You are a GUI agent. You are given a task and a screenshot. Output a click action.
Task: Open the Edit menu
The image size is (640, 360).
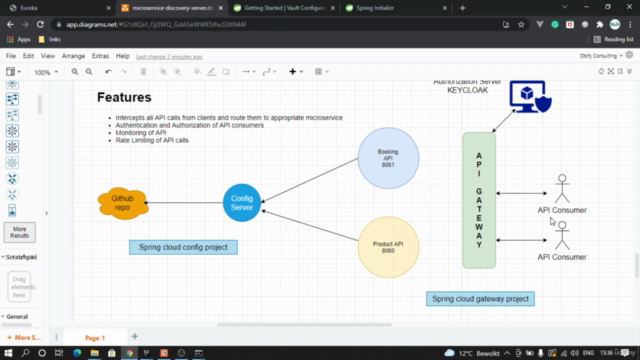(x=28, y=56)
